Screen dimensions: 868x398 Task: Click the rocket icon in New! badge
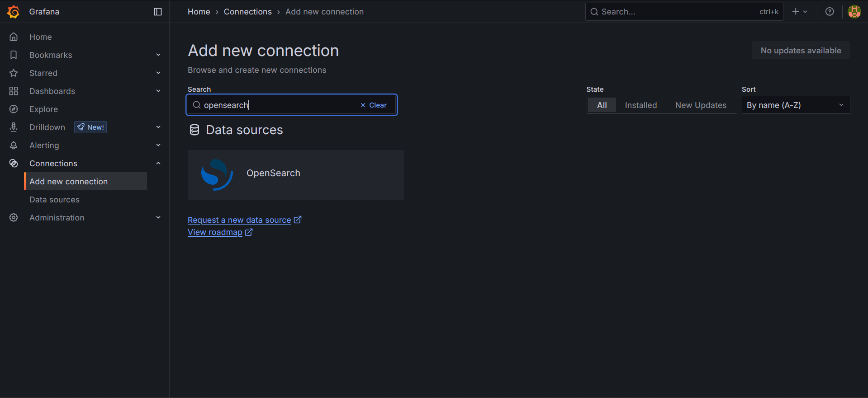tap(81, 127)
